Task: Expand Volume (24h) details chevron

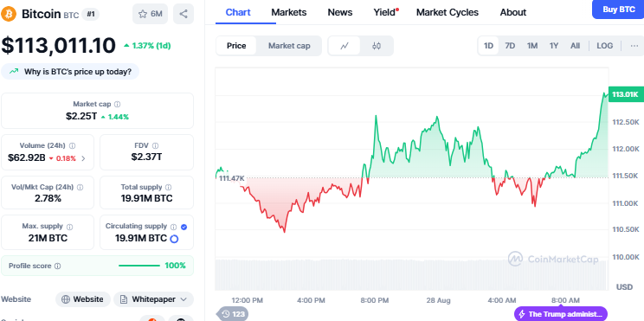Action: point(83,158)
